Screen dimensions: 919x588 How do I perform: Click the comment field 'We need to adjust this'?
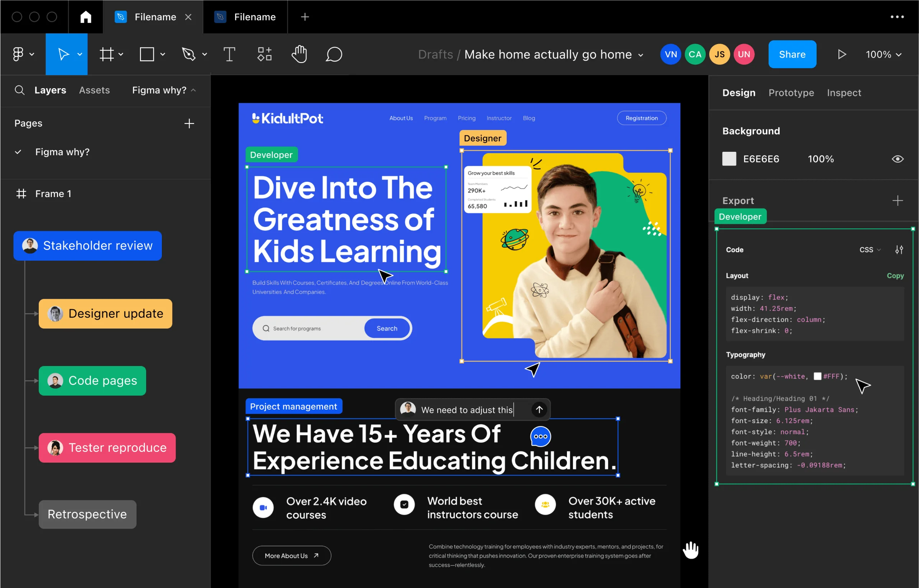(x=467, y=410)
